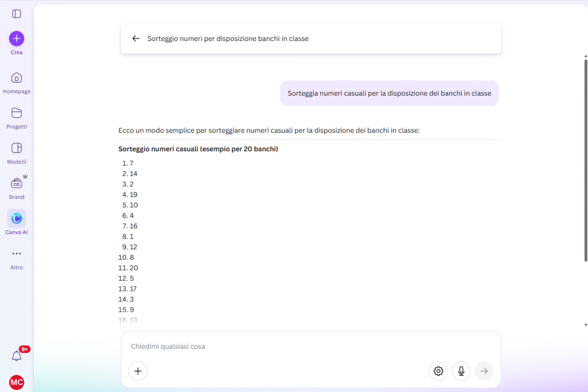Click list row '2. 14'
588x392 pixels.
[x=130, y=174]
